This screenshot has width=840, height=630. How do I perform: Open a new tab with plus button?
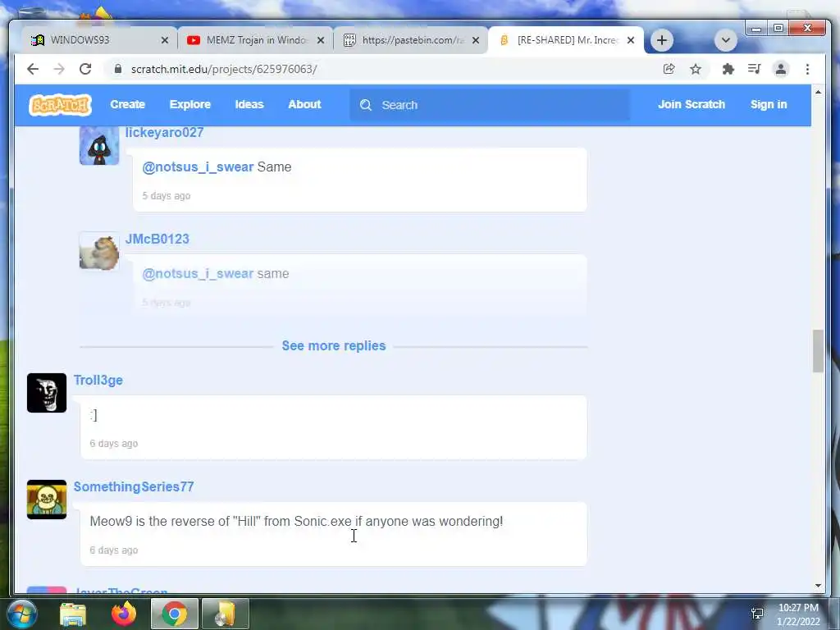click(x=662, y=40)
